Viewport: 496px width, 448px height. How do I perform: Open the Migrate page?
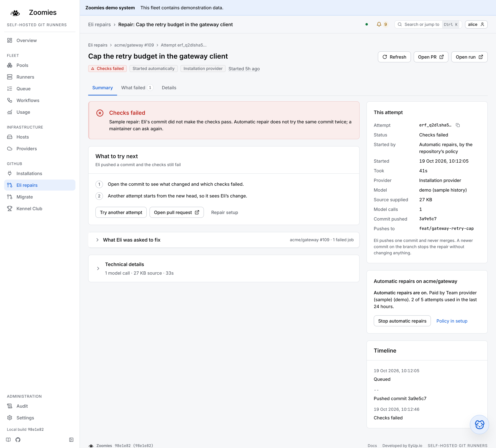pos(40,197)
